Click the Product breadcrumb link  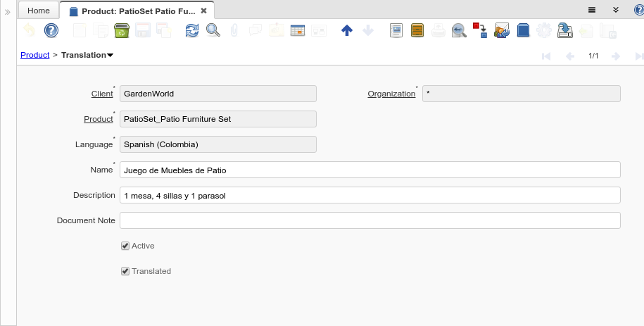pos(34,55)
